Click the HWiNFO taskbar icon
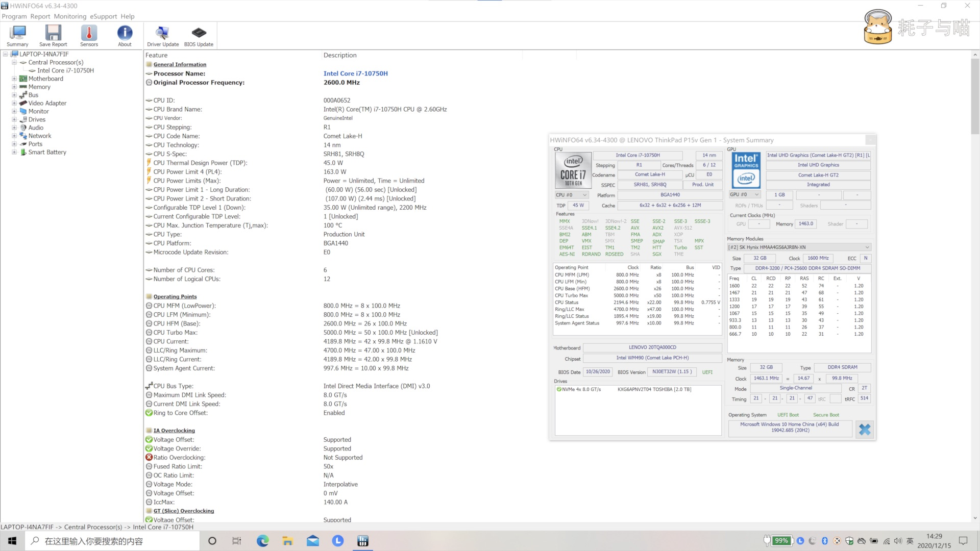Screen dimensions: 980x551 point(363,541)
